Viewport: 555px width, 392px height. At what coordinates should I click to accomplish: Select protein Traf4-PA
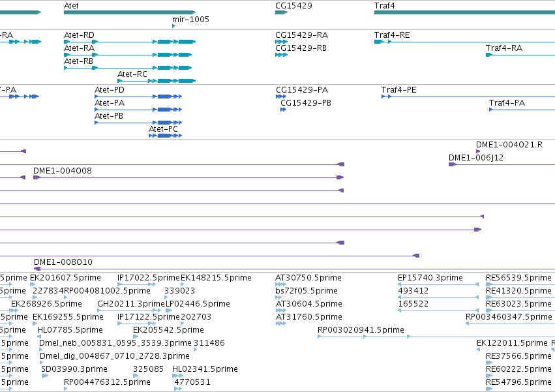click(522, 110)
